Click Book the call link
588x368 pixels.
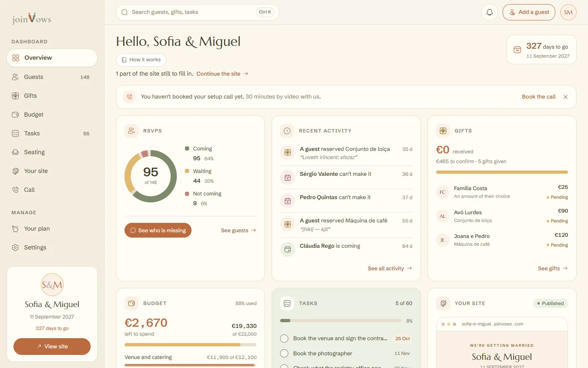pyautogui.click(x=539, y=97)
